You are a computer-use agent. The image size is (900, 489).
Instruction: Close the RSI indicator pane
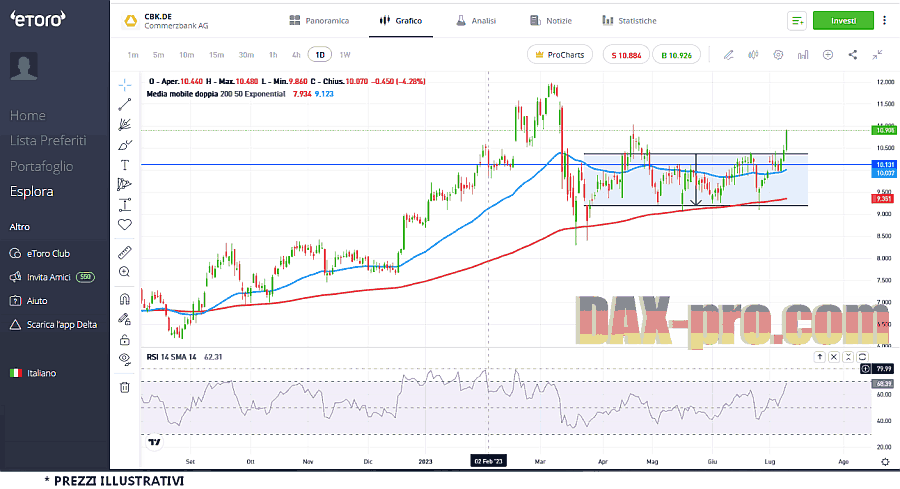click(x=834, y=357)
